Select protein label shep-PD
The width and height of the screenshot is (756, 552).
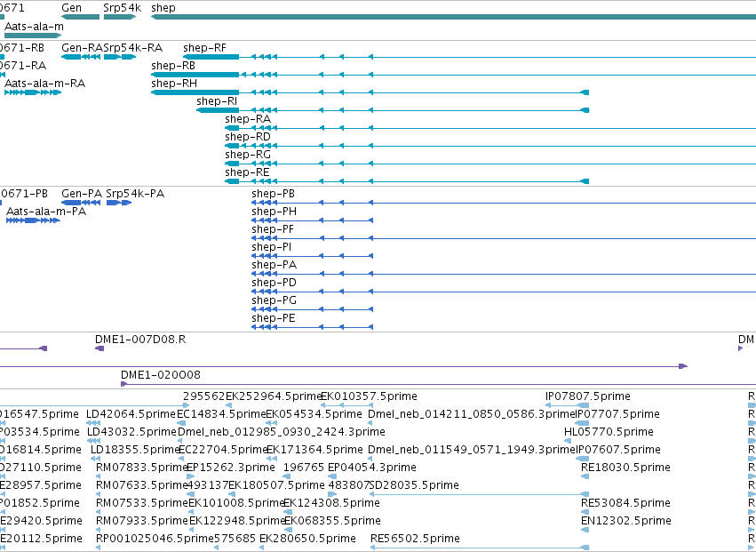coord(274,283)
